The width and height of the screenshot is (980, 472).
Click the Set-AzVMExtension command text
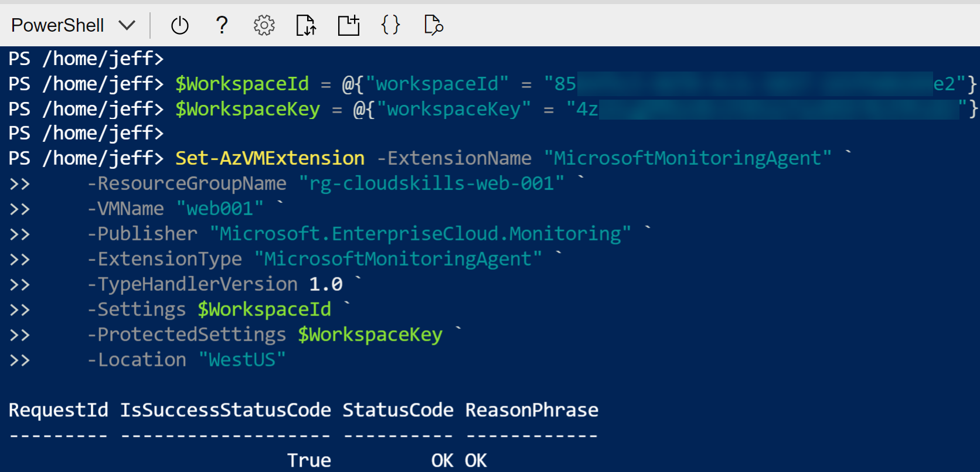270,158
